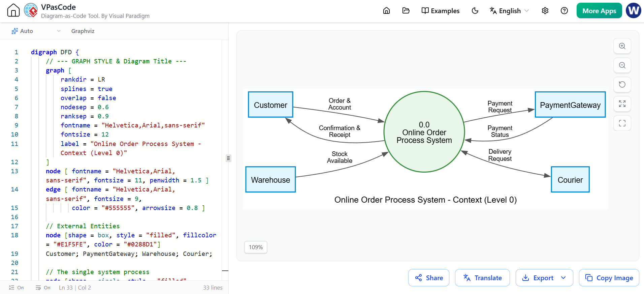Click the Graphviz label

coord(83,31)
